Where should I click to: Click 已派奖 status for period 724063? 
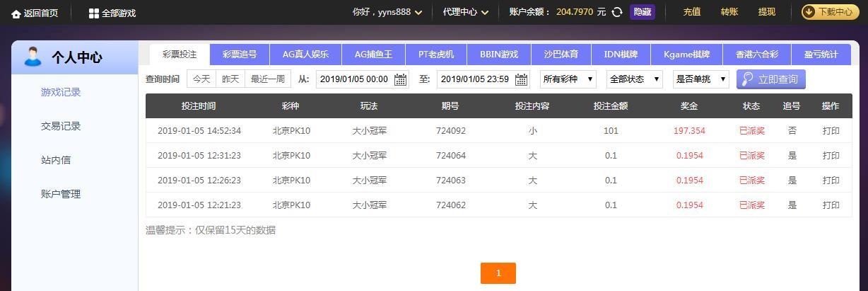751,181
